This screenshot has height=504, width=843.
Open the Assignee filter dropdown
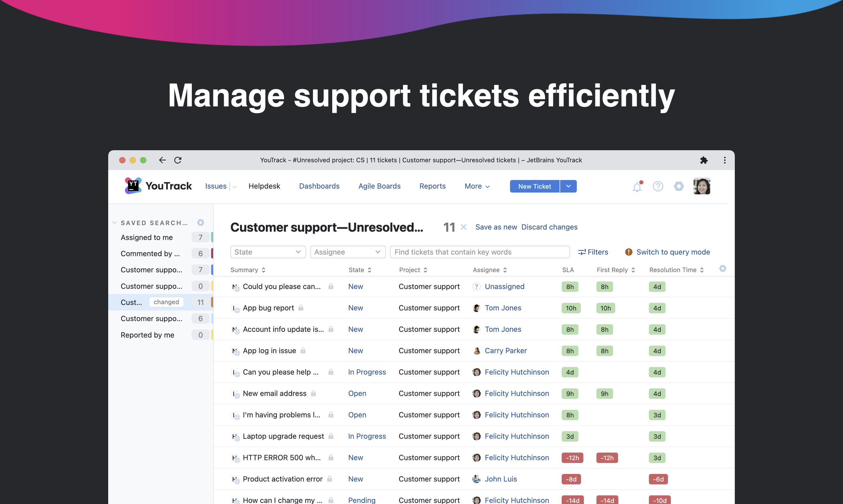tap(348, 252)
